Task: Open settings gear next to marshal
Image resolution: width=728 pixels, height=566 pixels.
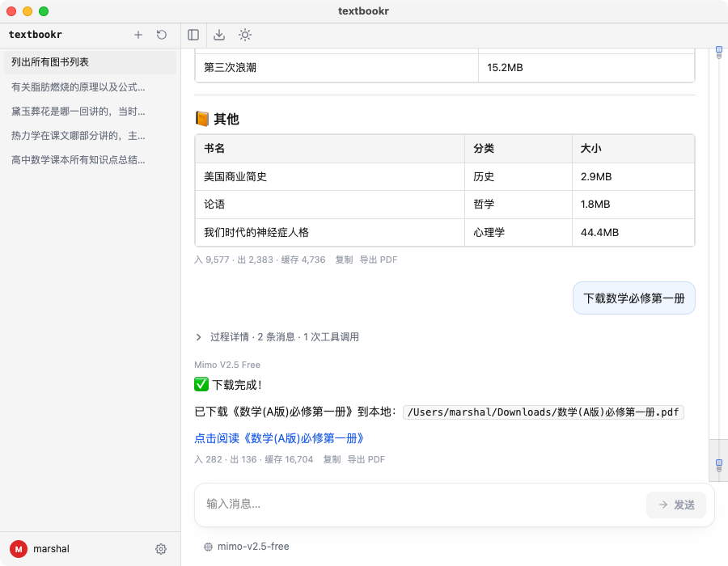Action: click(161, 549)
